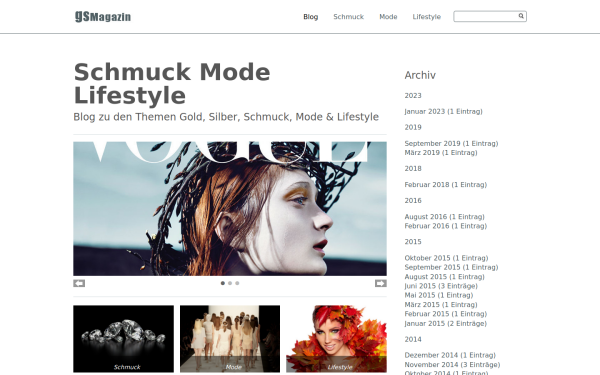Open the Schmuck diamonds thumbnail

click(x=123, y=339)
